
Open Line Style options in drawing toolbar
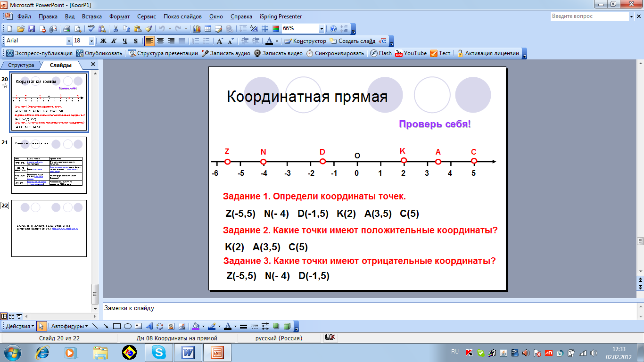tap(244, 326)
